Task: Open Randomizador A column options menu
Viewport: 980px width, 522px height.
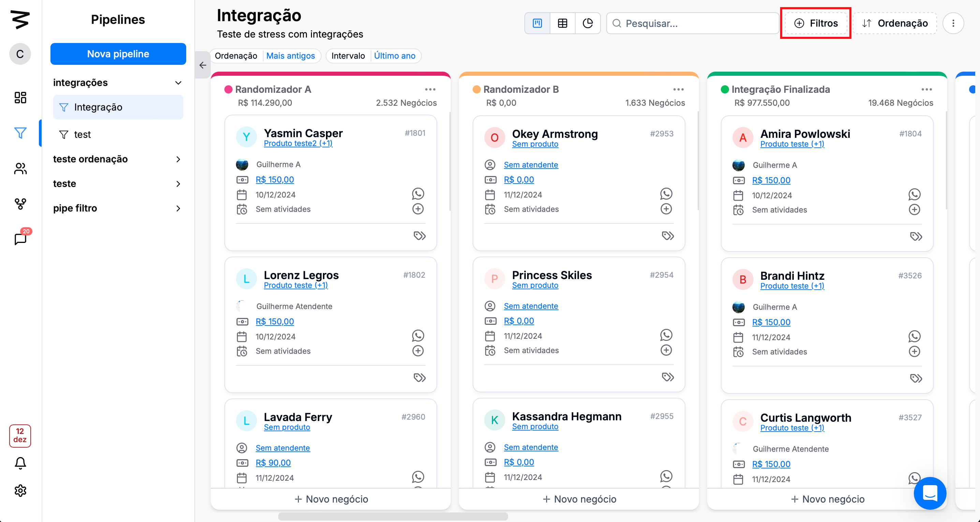Action: pos(430,89)
